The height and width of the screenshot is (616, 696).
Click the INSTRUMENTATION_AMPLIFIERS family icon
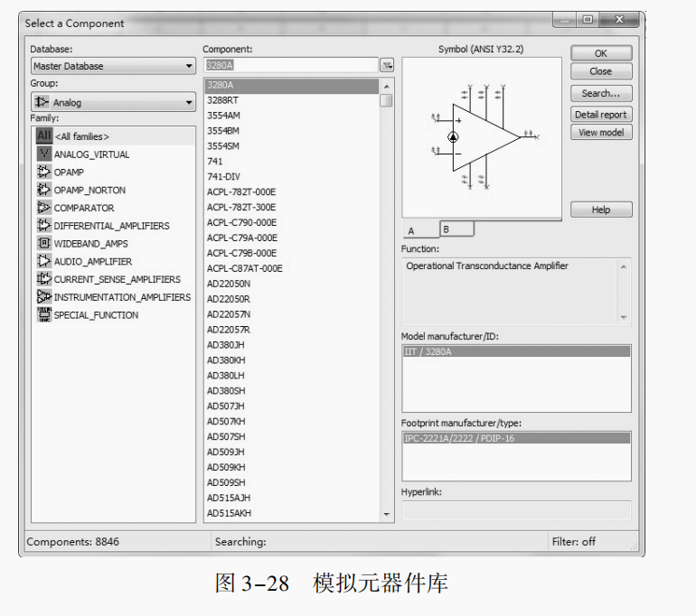[44, 296]
